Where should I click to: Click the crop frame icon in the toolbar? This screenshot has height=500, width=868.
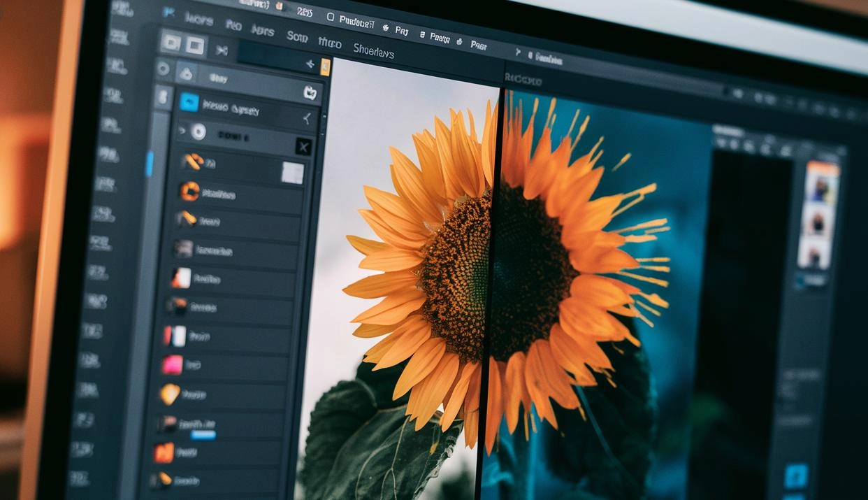coord(194,43)
